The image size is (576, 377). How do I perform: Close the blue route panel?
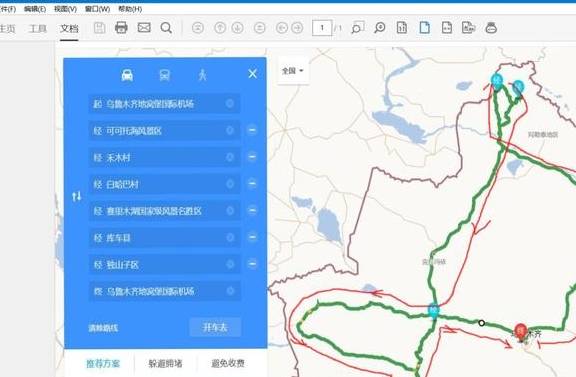click(x=252, y=74)
